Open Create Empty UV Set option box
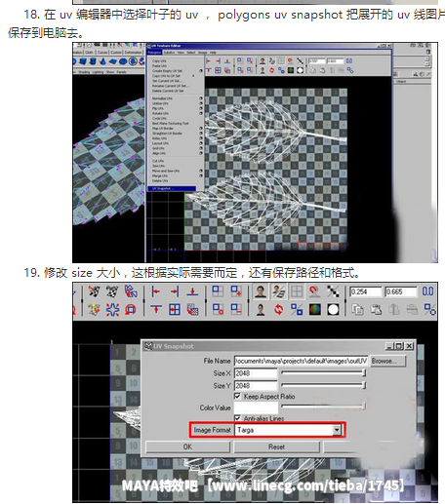The width and height of the screenshot is (445, 504). click(x=201, y=71)
